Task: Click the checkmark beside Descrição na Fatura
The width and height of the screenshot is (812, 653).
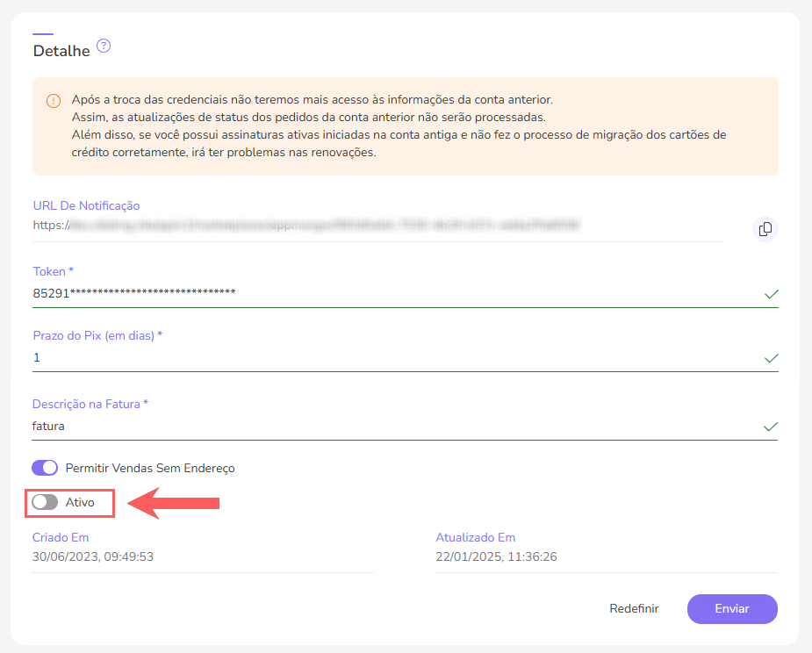Action: pyautogui.click(x=771, y=427)
